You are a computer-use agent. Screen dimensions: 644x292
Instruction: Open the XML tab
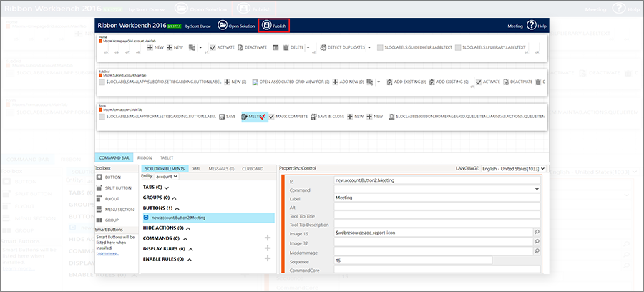pyautogui.click(x=196, y=169)
